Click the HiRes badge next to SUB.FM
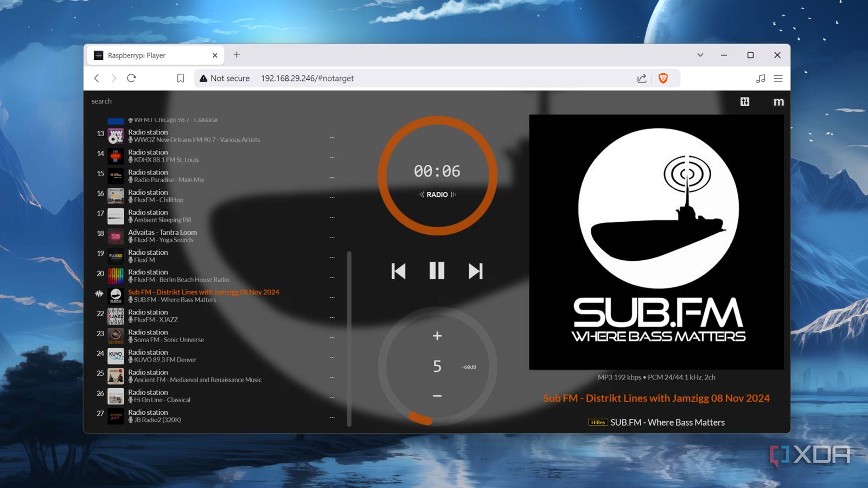The width and height of the screenshot is (868, 488). pos(597,422)
